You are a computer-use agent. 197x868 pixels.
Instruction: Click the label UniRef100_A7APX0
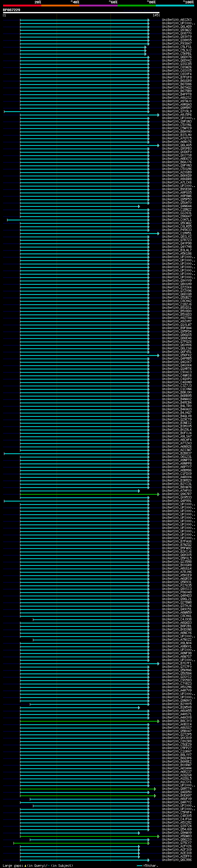click(x=177, y=491)
